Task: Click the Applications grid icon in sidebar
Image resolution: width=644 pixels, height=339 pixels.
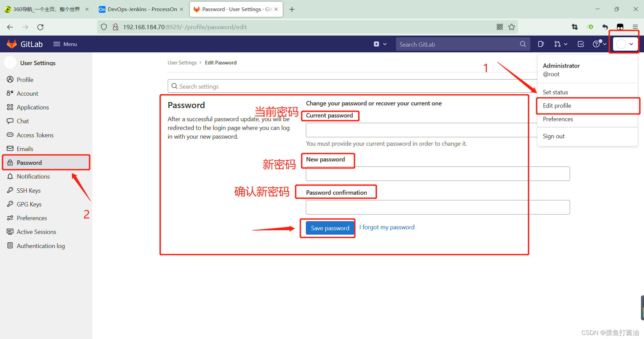Action: click(10, 107)
